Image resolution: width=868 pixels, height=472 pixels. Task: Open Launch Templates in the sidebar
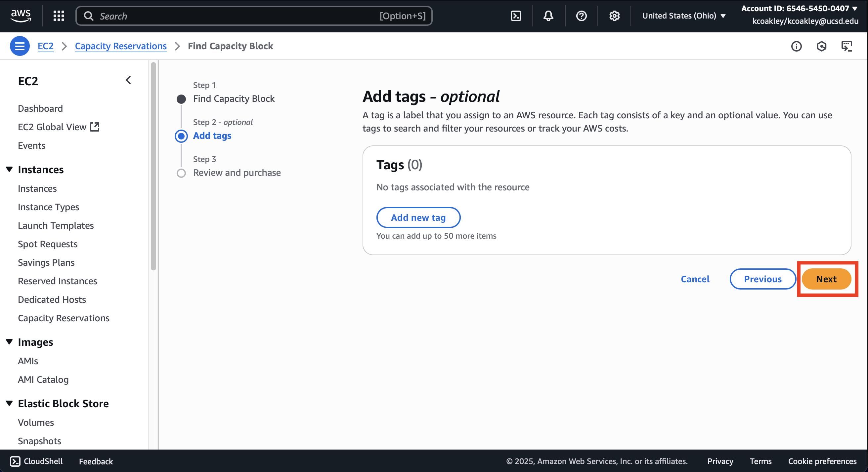[56, 225]
